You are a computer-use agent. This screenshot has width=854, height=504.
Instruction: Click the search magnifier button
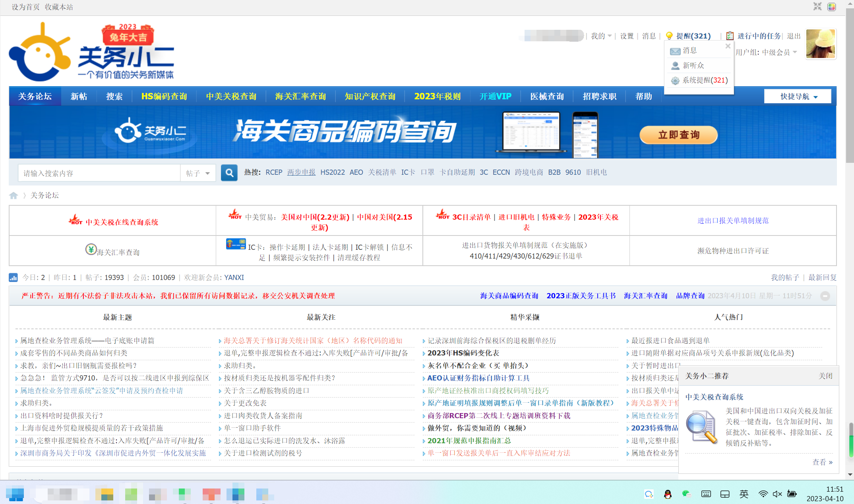coord(229,173)
